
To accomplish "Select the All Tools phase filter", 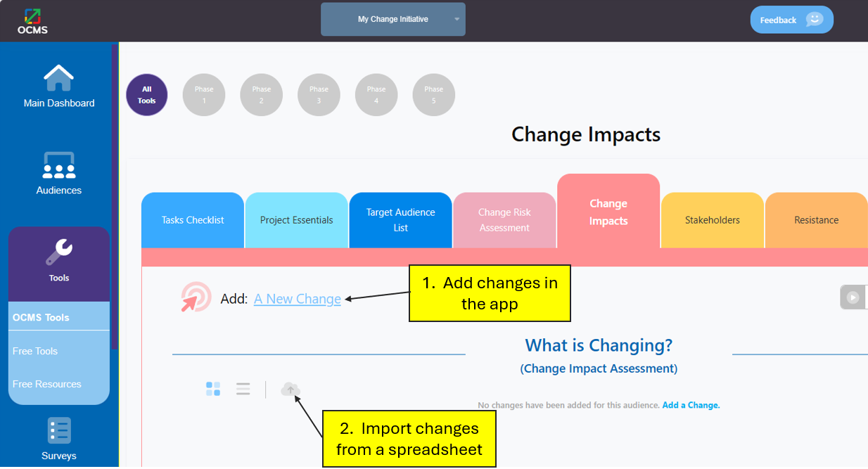I will [x=147, y=95].
